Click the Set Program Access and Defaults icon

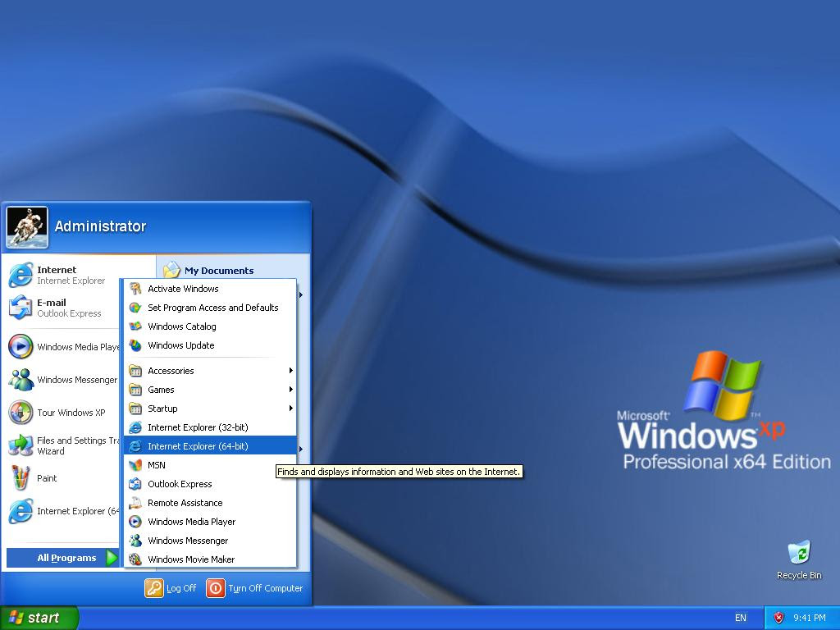pos(135,308)
